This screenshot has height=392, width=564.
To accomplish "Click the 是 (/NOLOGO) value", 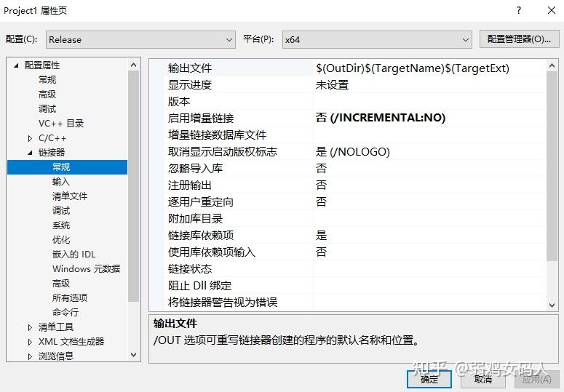I will [x=352, y=151].
